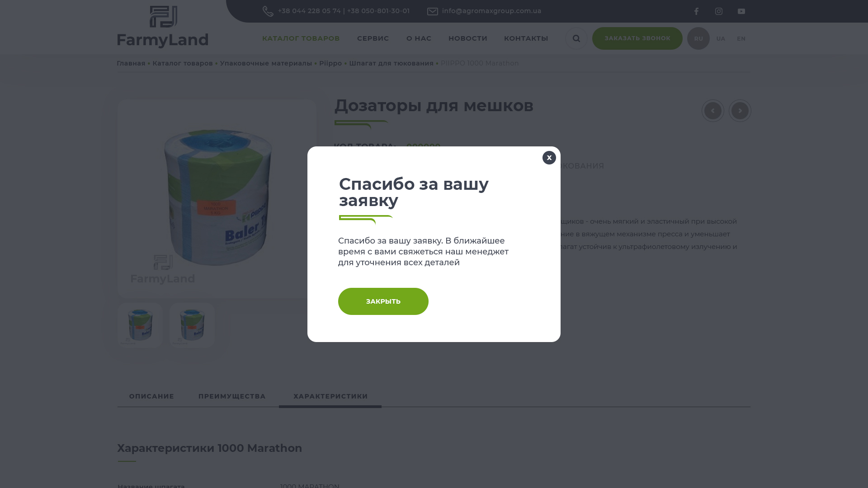Switch to UA language

[x=721, y=39]
